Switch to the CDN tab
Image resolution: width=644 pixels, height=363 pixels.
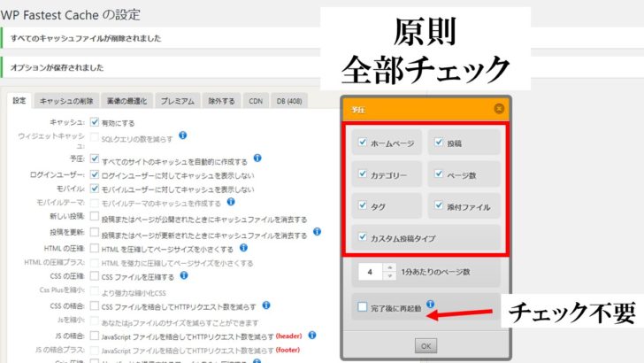click(256, 101)
